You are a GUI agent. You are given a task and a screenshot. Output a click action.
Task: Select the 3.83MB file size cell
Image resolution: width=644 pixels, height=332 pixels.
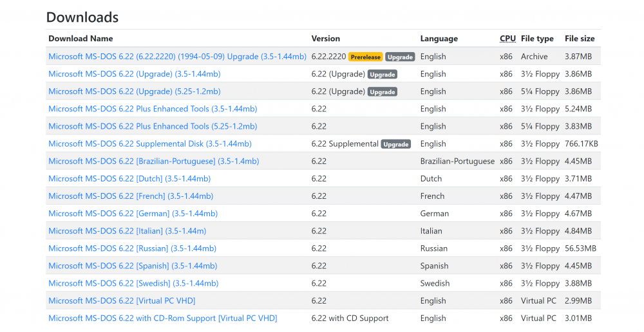click(x=578, y=126)
